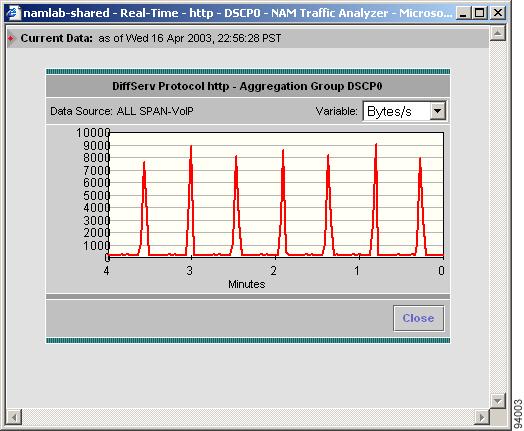Click the Close button

418,318
